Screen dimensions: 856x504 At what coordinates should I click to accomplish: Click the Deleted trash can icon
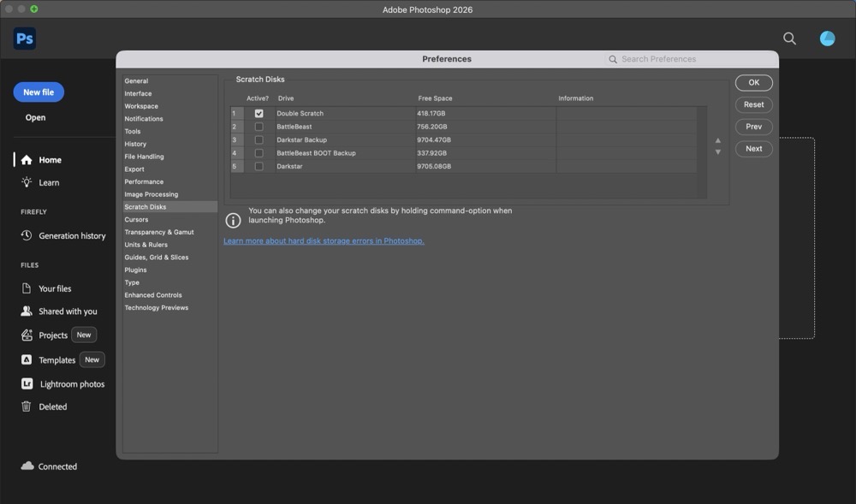click(27, 406)
